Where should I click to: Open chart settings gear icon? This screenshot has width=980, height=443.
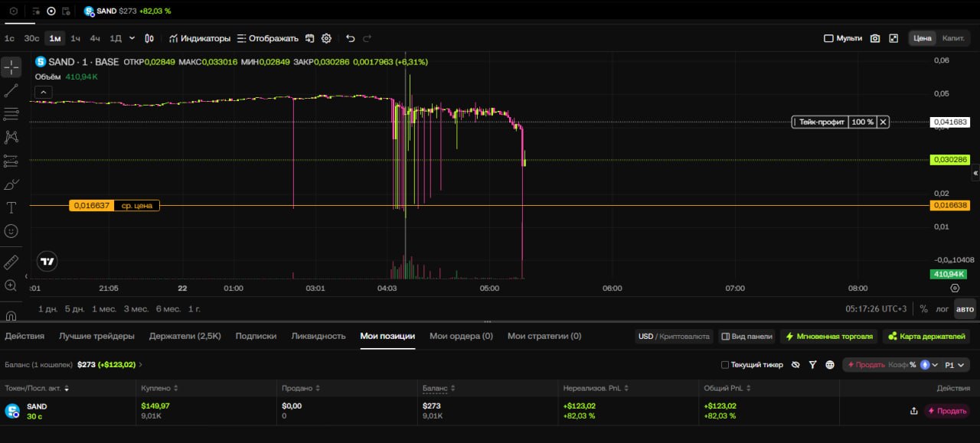pos(326,38)
